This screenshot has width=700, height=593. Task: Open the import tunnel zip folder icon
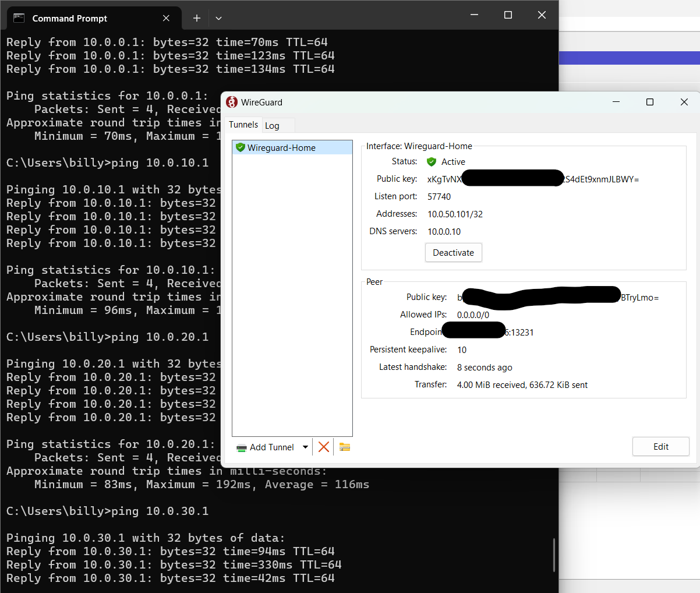pyautogui.click(x=344, y=446)
